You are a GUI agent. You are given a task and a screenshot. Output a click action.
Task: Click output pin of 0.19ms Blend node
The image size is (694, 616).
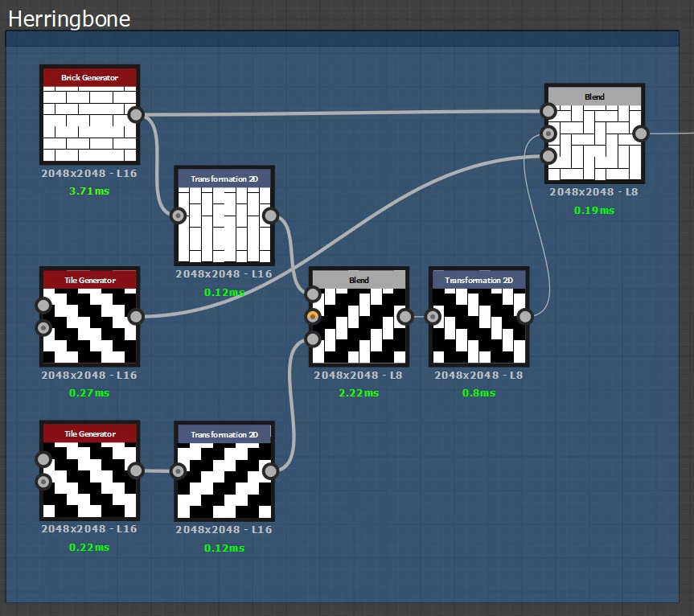click(640, 133)
